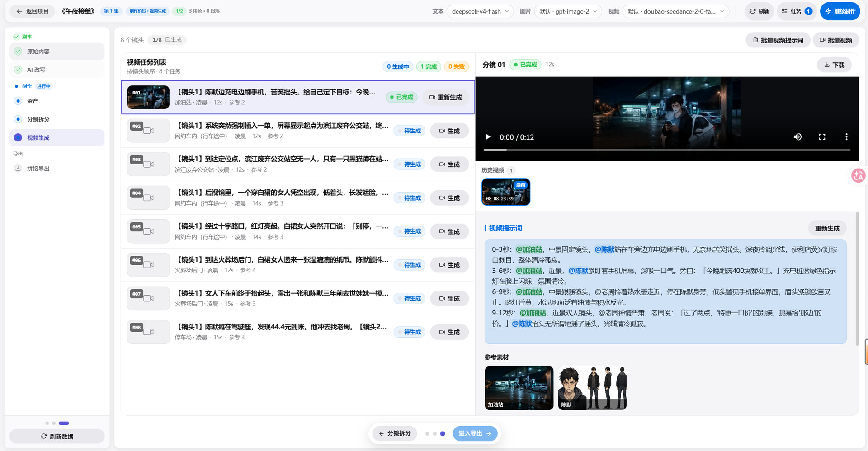Click the 待生成 status on shot #02

coord(409,131)
